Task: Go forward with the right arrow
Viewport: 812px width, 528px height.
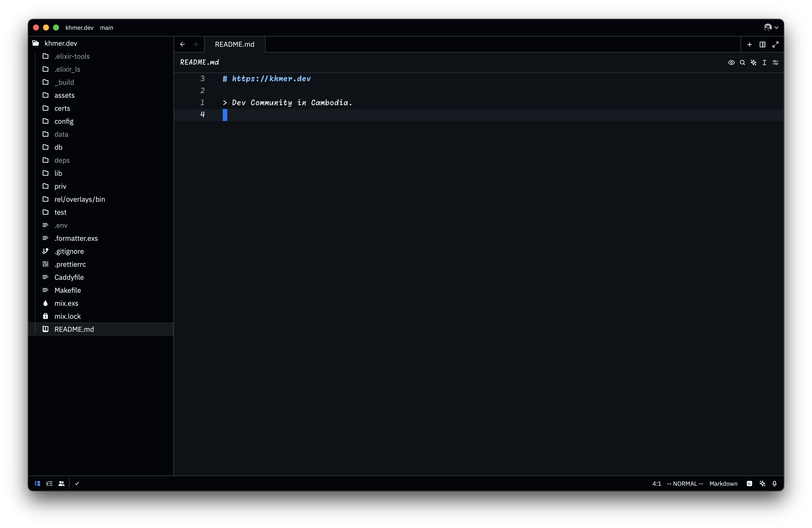Action: tap(195, 44)
